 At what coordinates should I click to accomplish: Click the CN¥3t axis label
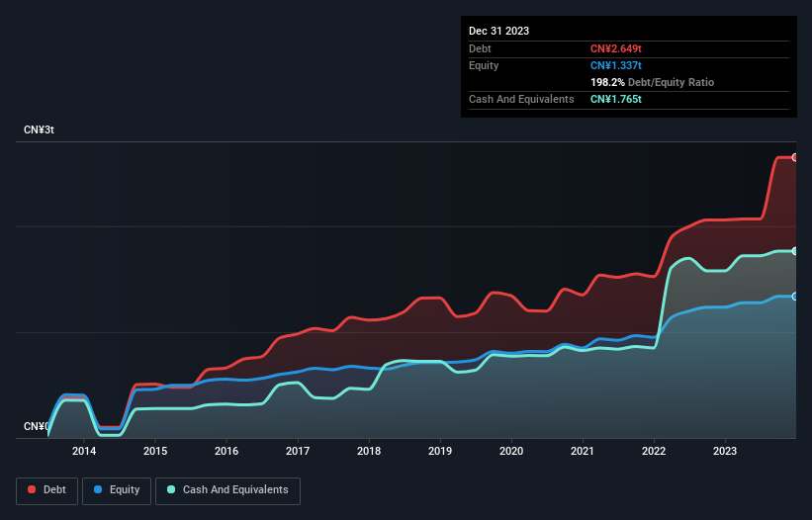click(x=39, y=130)
